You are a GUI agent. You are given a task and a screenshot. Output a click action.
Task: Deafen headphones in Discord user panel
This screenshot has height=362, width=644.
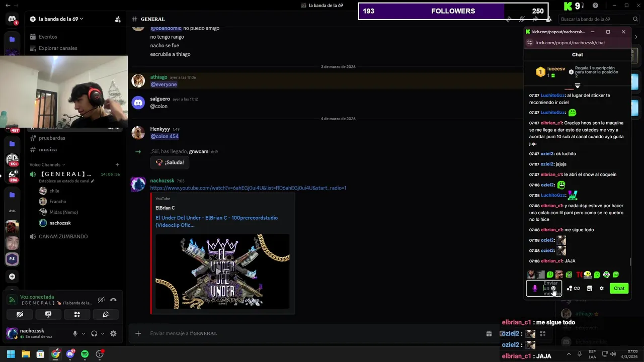click(94, 333)
